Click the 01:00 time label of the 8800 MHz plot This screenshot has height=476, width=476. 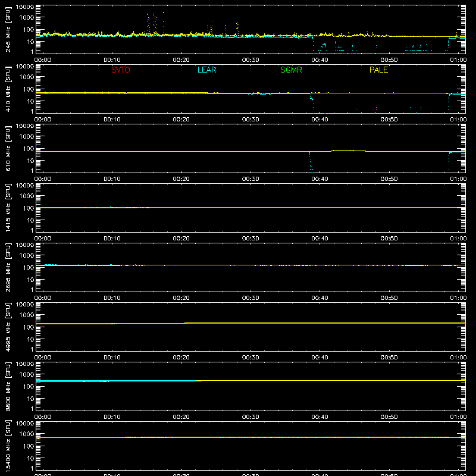pyautogui.click(x=458, y=417)
